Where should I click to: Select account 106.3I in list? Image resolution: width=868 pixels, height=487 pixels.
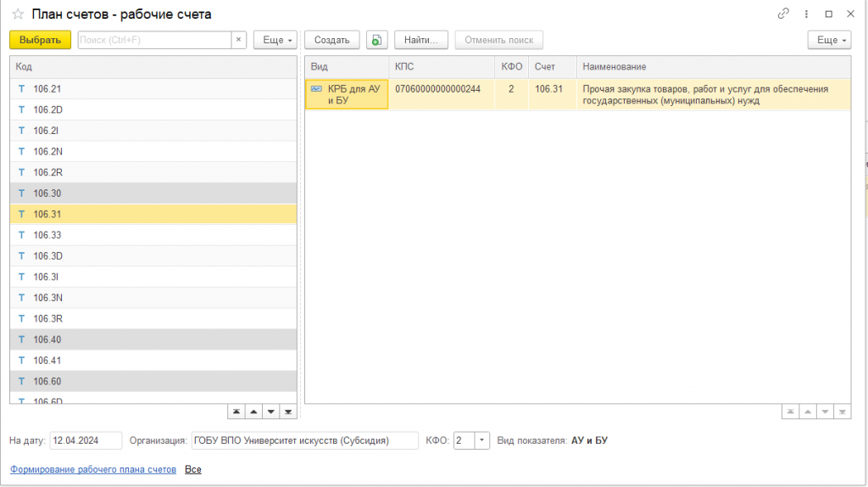(x=153, y=277)
